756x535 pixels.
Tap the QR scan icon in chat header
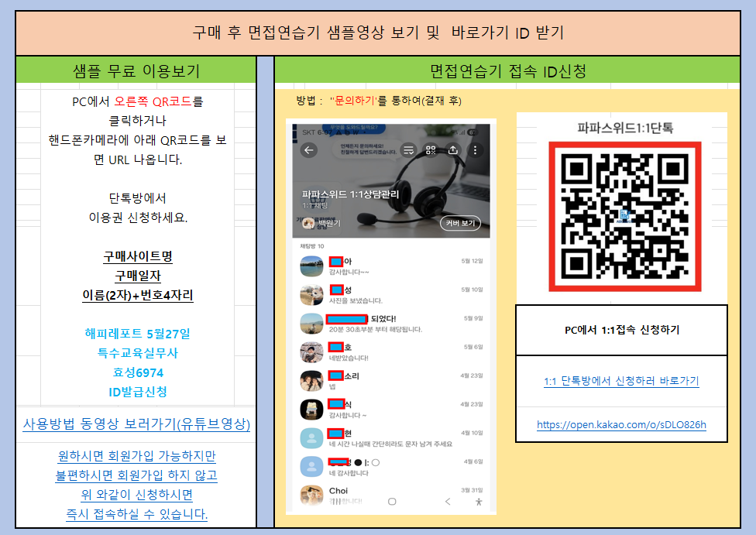(431, 150)
